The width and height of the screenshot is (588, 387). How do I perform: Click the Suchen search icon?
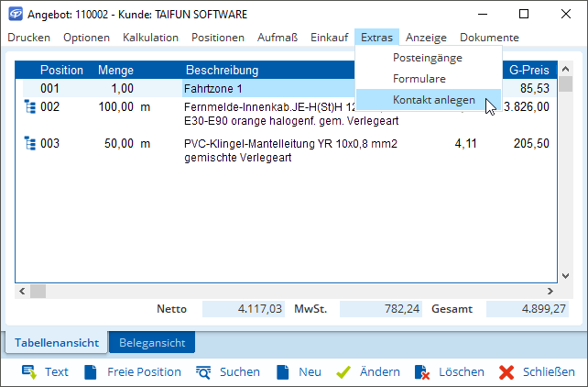[x=203, y=371]
